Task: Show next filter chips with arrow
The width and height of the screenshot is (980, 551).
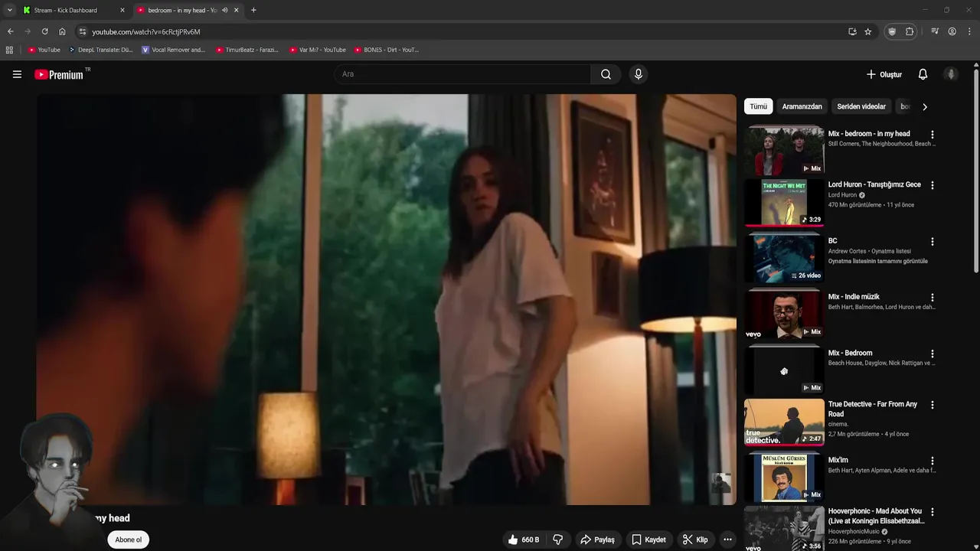Action: [x=924, y=106]
